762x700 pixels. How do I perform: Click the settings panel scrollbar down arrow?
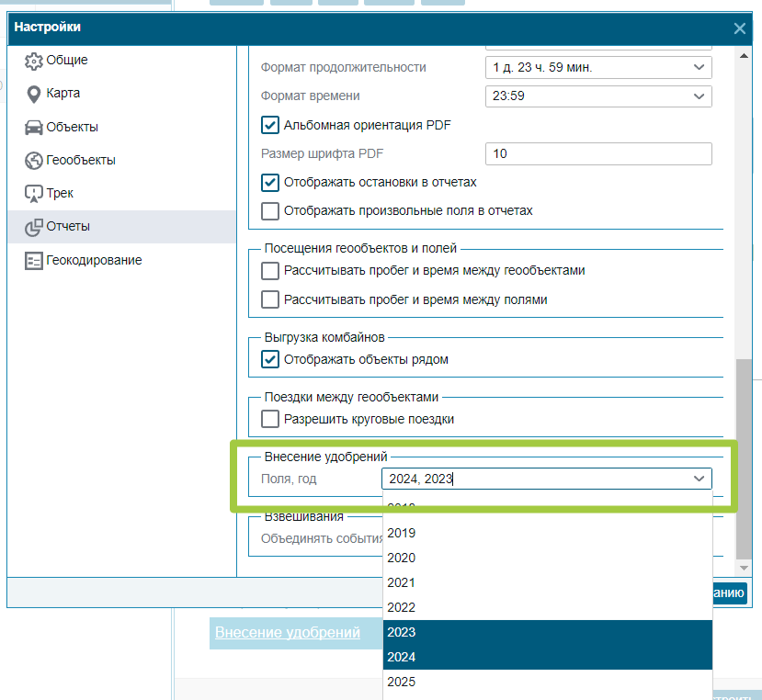(744, 568)
